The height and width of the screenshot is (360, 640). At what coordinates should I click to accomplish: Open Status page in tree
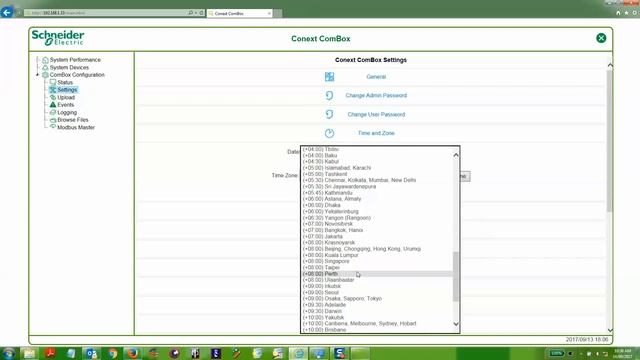click(65, 82)
